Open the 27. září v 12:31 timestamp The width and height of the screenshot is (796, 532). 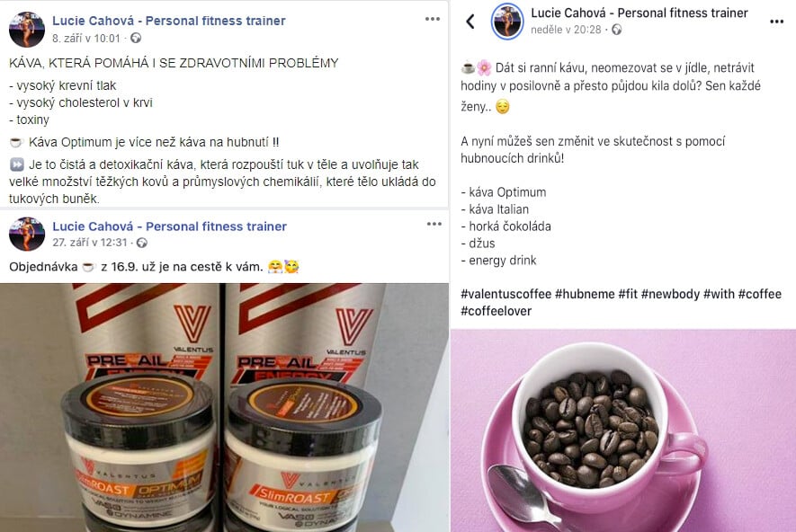(x=90, y=243)
